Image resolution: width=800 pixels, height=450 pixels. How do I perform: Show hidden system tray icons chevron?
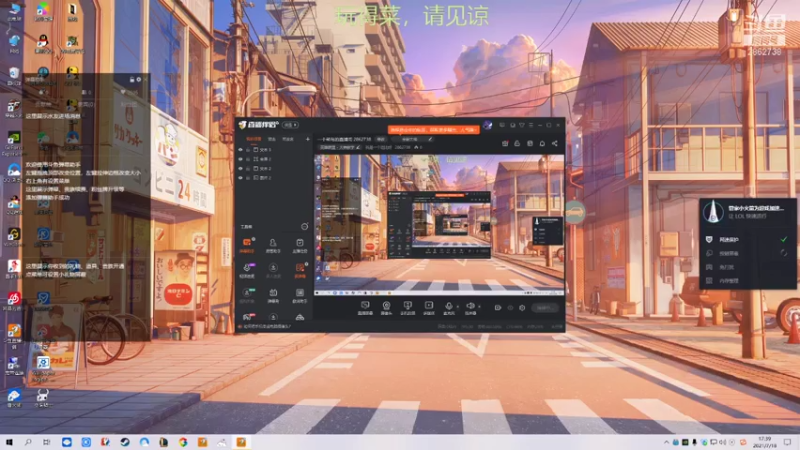[x=666, y=442]
